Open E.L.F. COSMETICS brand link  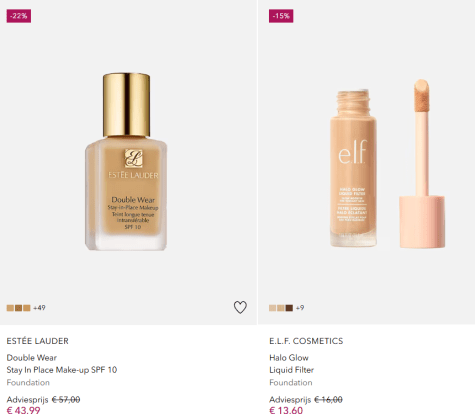(x=306, y=341)
